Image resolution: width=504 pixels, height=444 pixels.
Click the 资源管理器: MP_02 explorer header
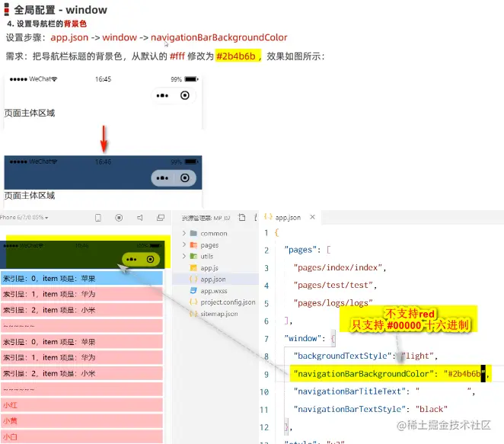[x=206, y=219]
